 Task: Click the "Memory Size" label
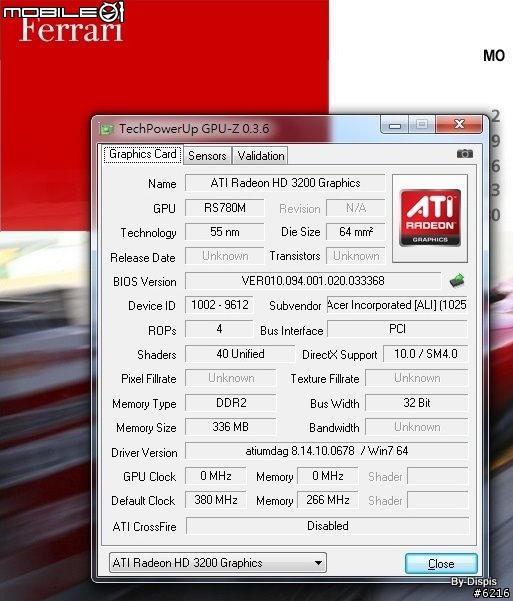coord(146,428)
